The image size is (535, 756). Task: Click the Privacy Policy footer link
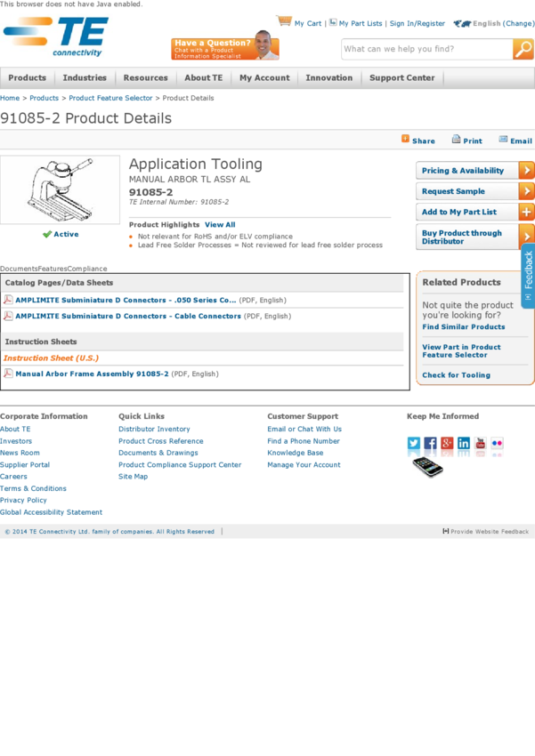tap(23, 500)
